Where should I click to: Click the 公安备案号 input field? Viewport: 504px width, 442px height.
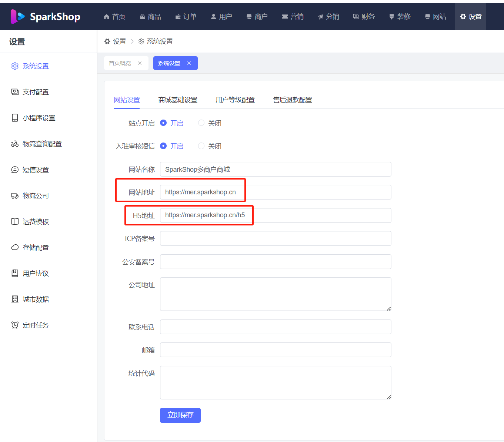[276, 262]
